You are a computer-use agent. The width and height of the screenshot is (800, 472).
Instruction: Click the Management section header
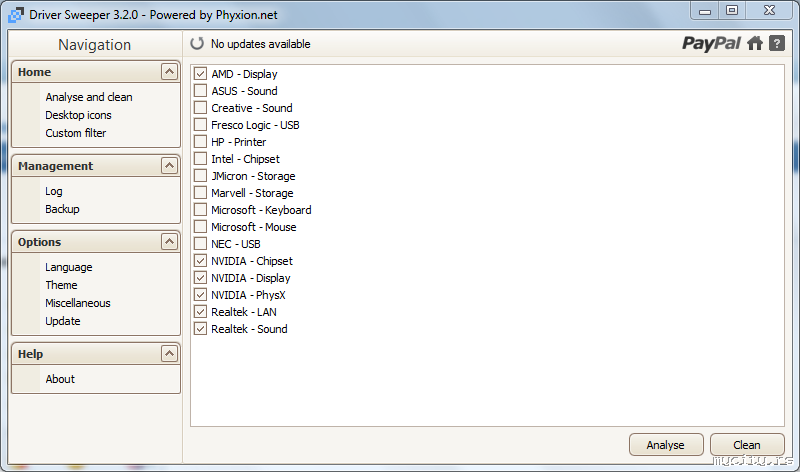(x=95, y=165)
